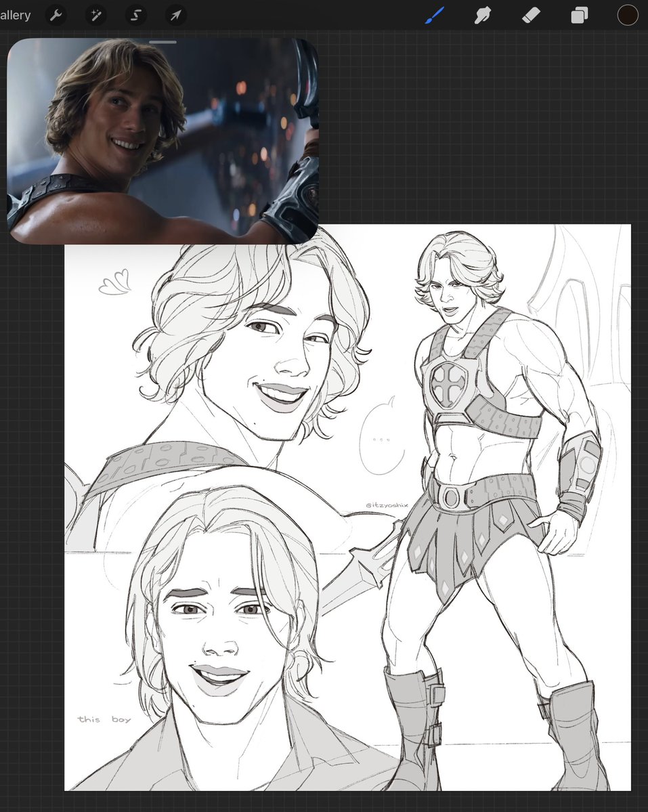The height and width of the screenshot is (812, 648).
Task: Activate the Transform arrow tool
Action: coord(176,16)
